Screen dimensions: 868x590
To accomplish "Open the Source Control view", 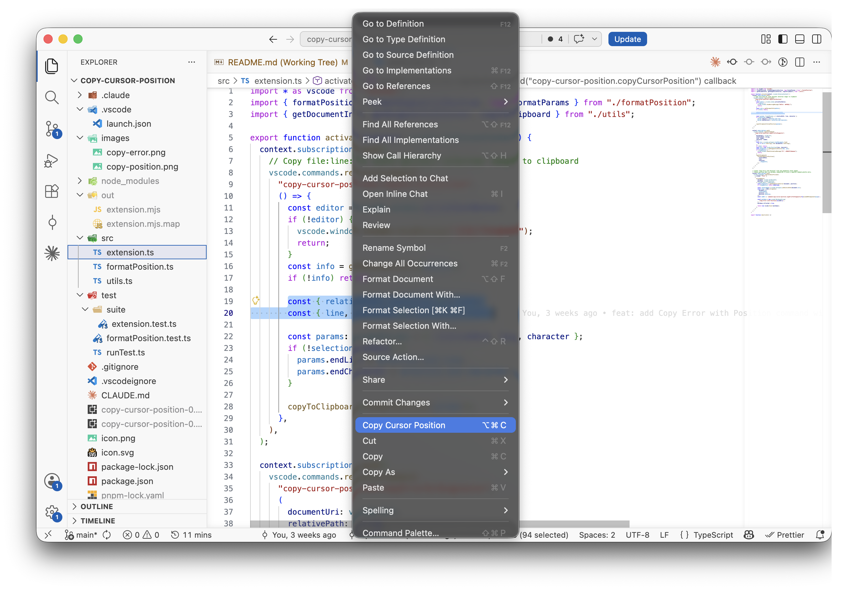I will (52, 129).
